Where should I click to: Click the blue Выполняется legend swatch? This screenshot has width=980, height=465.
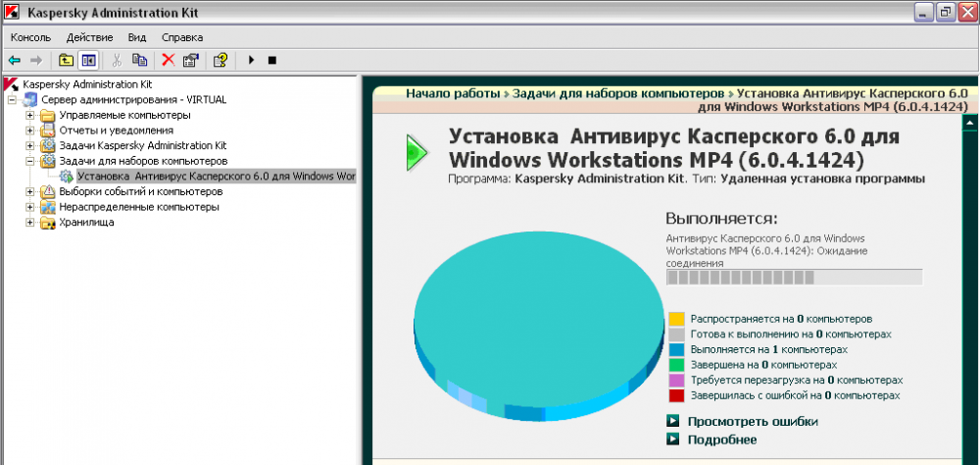pyautogui.click(x=677, y=349)
